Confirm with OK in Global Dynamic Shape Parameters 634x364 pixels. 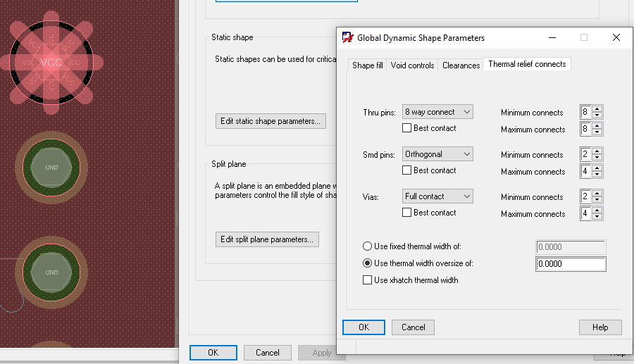click(363, 327)
